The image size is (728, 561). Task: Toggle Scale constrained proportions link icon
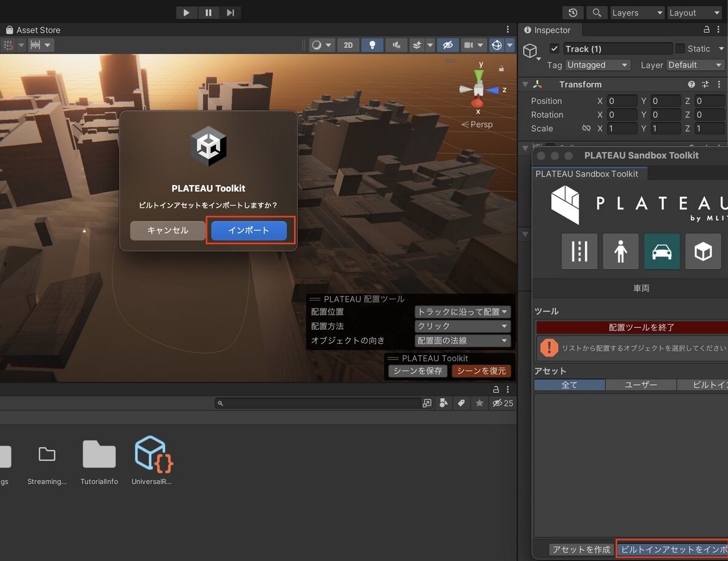click(x=586, y=129)
